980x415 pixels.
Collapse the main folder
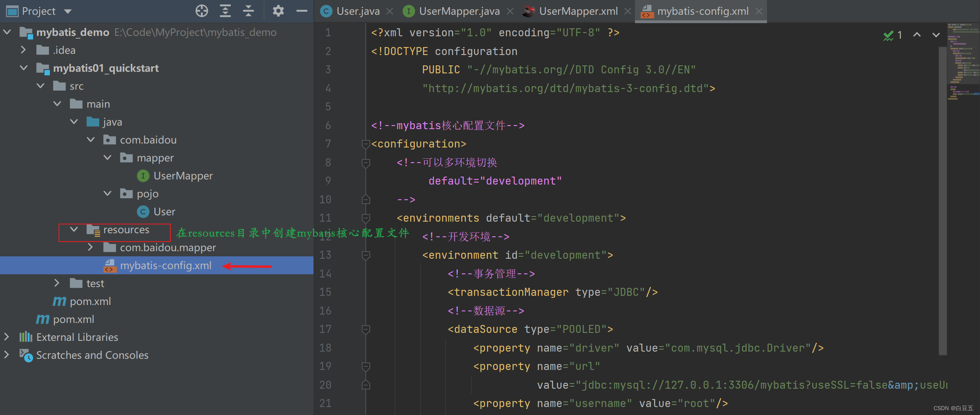pyautogui.click(x=57, y=104)
